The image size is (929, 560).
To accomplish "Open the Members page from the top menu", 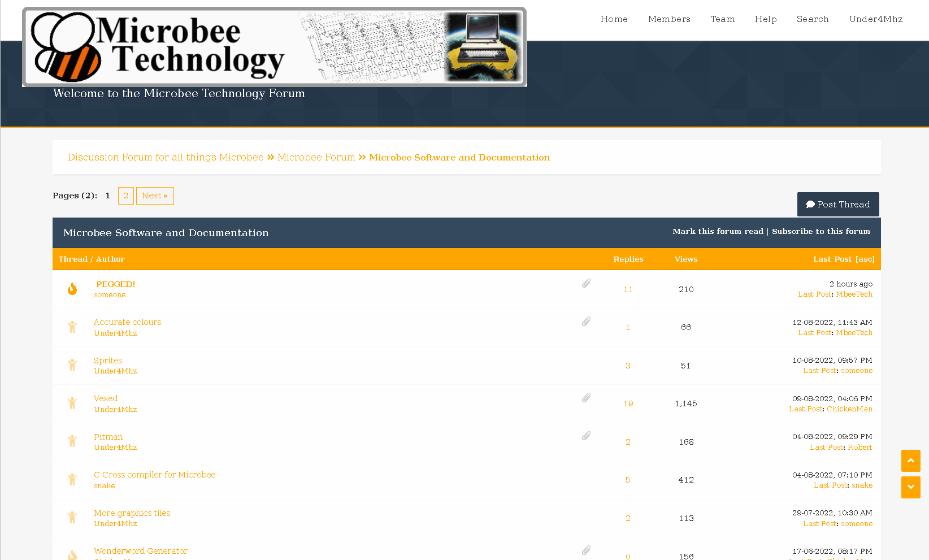I will click(x=669, y=19).
